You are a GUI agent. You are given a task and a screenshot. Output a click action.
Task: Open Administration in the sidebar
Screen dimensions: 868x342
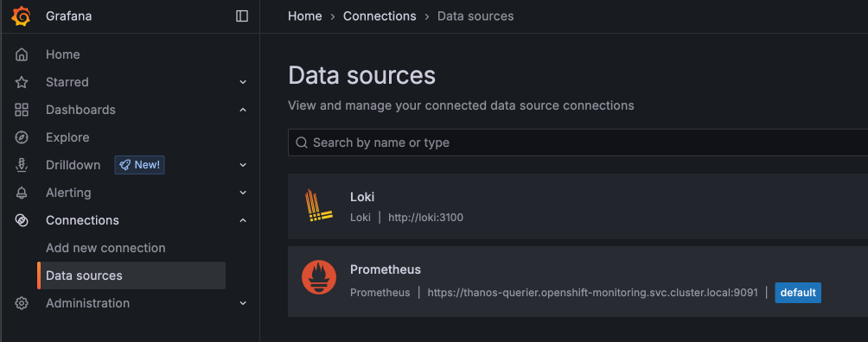pos(87,303)
